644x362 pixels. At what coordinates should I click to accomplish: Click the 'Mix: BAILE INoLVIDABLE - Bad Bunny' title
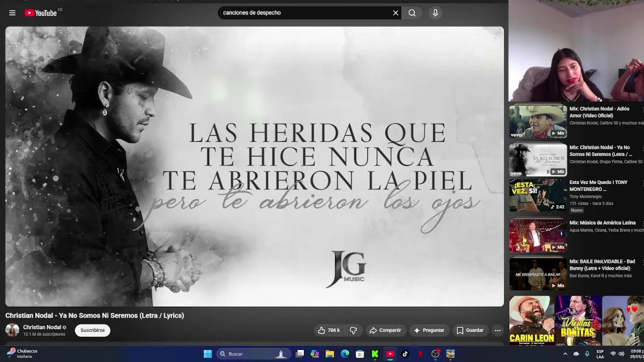[602, 265]
